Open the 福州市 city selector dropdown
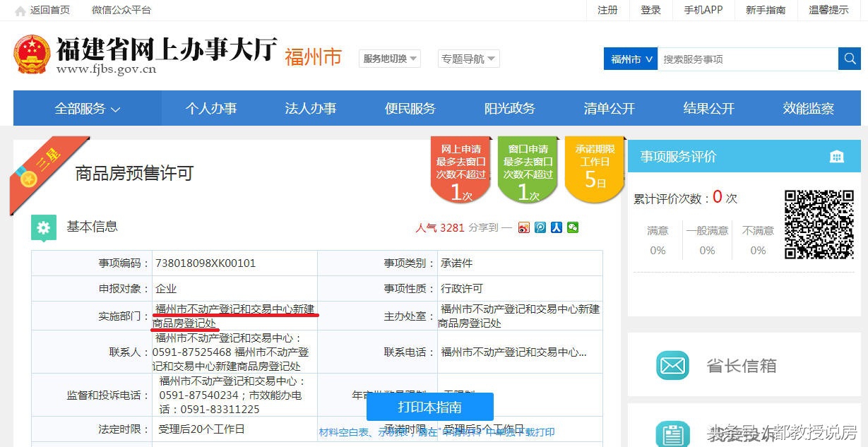Screen dimensions: 868x447 629,59
